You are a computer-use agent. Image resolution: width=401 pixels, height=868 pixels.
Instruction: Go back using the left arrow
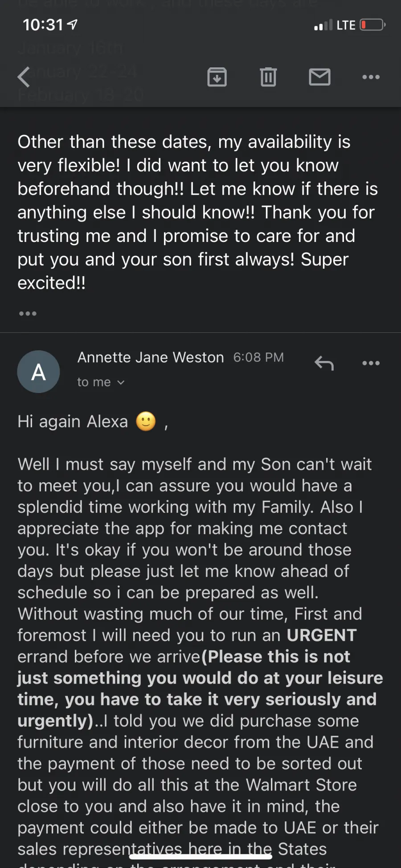point(24,77)
